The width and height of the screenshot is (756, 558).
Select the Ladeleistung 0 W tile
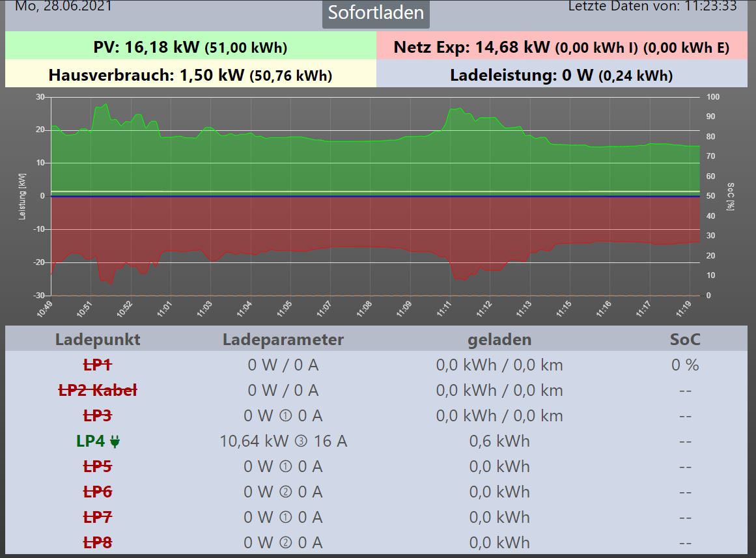[x=561, y=75]
